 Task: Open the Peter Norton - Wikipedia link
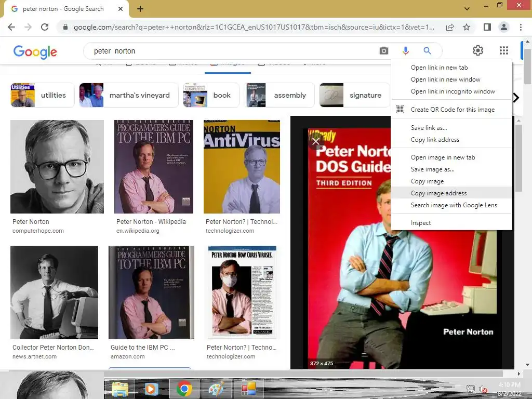coord(151,221)
